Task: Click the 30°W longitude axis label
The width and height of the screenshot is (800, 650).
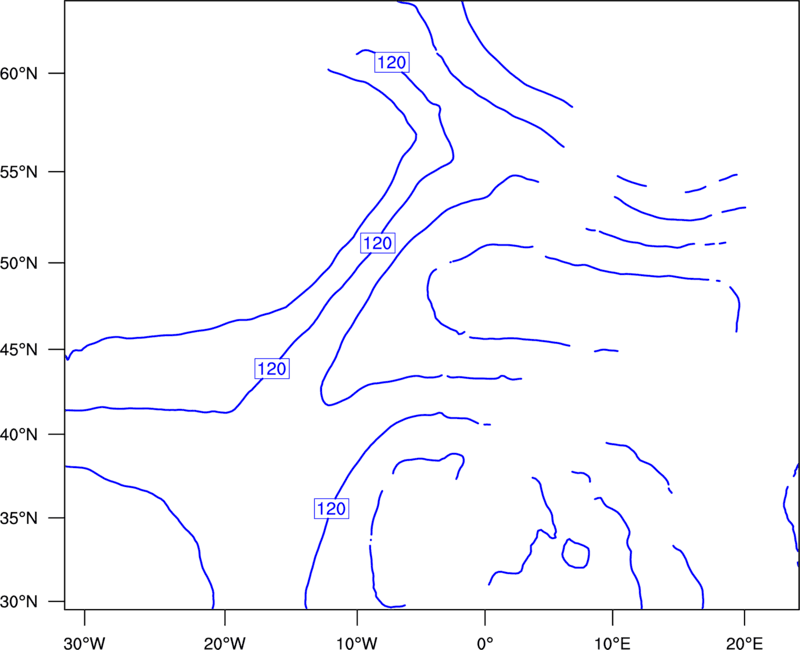Action: tap(84, 643)
